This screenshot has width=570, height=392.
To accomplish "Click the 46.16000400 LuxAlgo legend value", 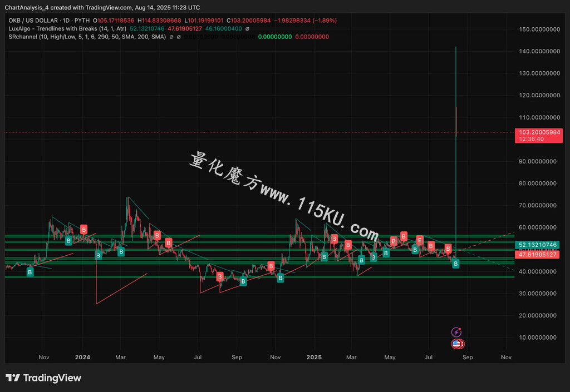I will pyautogui.click(x=224, y=29).
